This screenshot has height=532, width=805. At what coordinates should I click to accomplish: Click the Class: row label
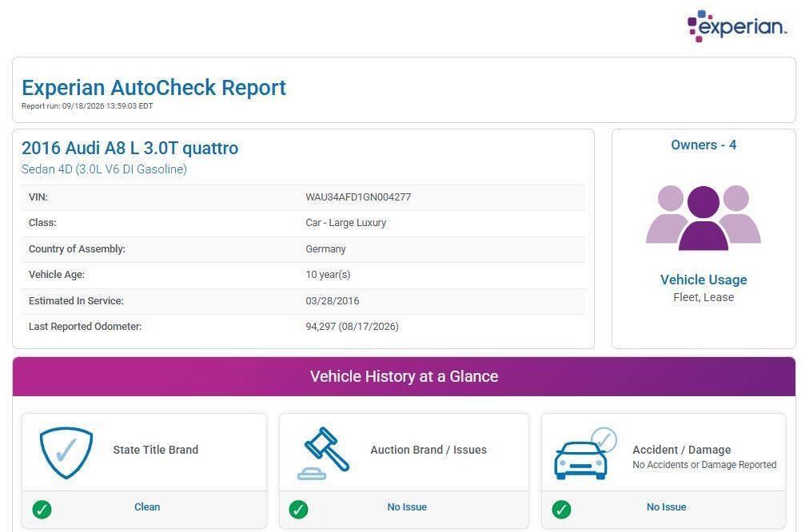tap(42, 223)
